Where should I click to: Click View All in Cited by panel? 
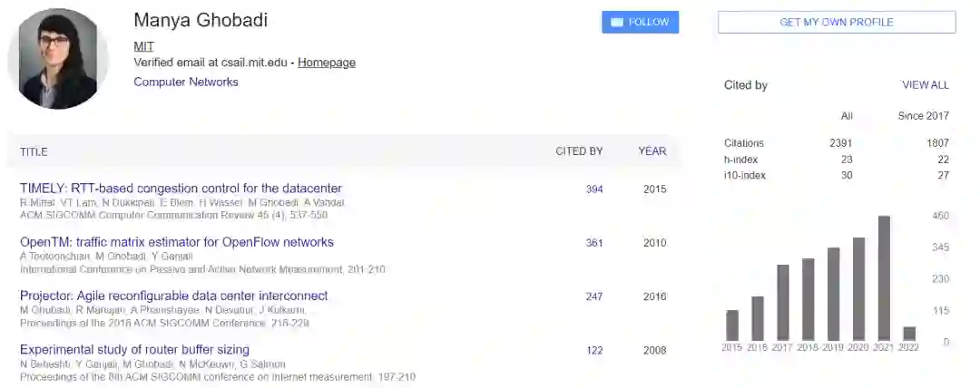(x=925, y=85)
